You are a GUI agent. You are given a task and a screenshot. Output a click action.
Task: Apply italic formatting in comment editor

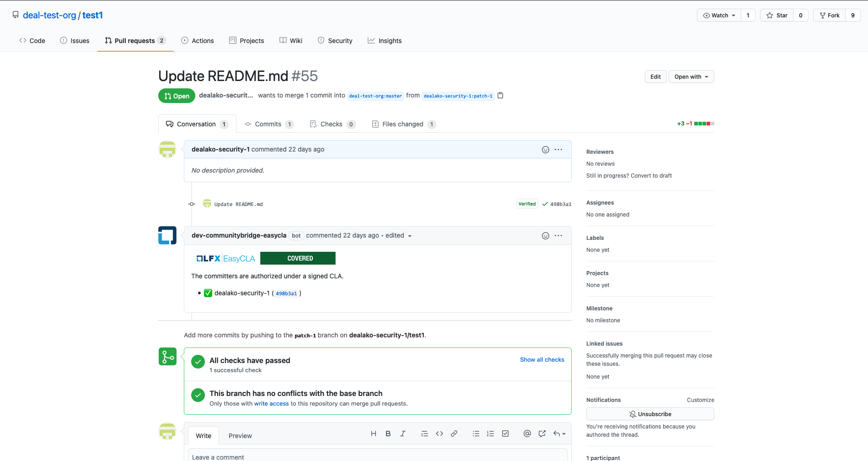[x=403, y=434]
